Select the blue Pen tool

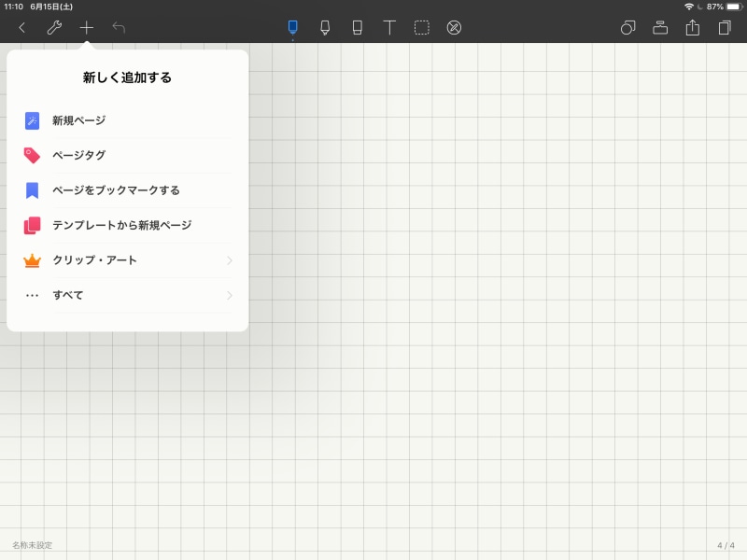point(292,27)
